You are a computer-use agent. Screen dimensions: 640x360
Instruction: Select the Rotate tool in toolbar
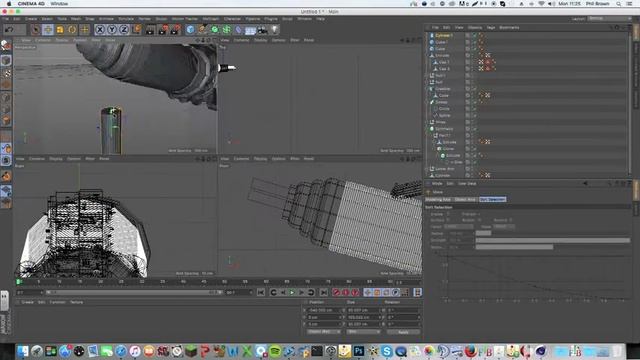[x=72, y=29]
